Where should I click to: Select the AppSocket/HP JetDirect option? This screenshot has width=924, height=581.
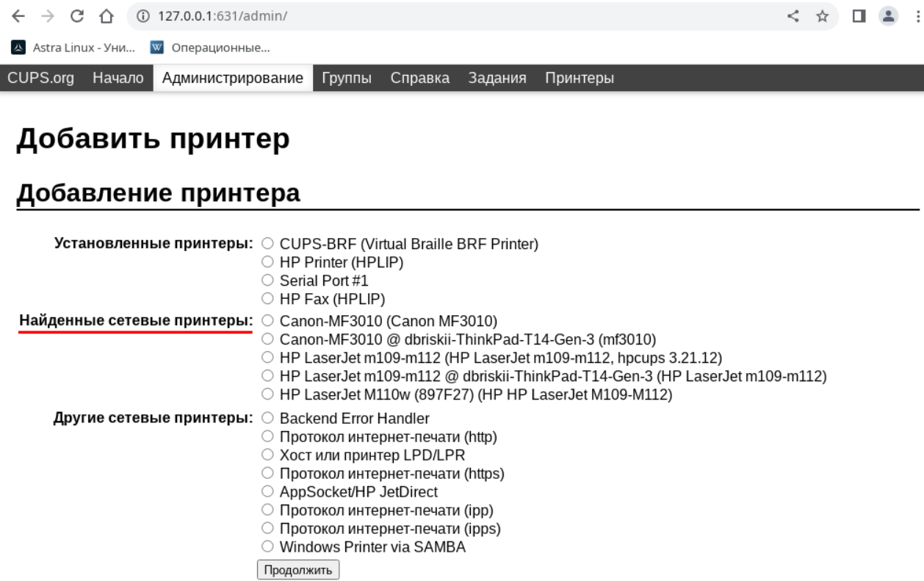pos(267,492)
